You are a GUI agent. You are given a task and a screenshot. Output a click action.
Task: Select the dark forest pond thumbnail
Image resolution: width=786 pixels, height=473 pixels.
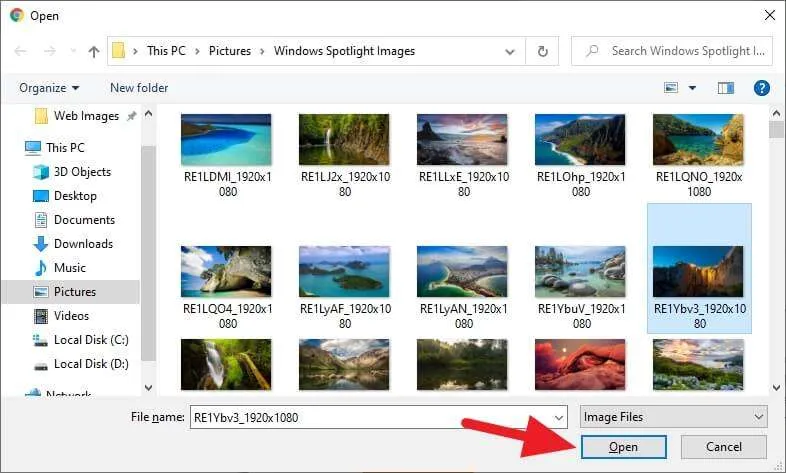462,364
